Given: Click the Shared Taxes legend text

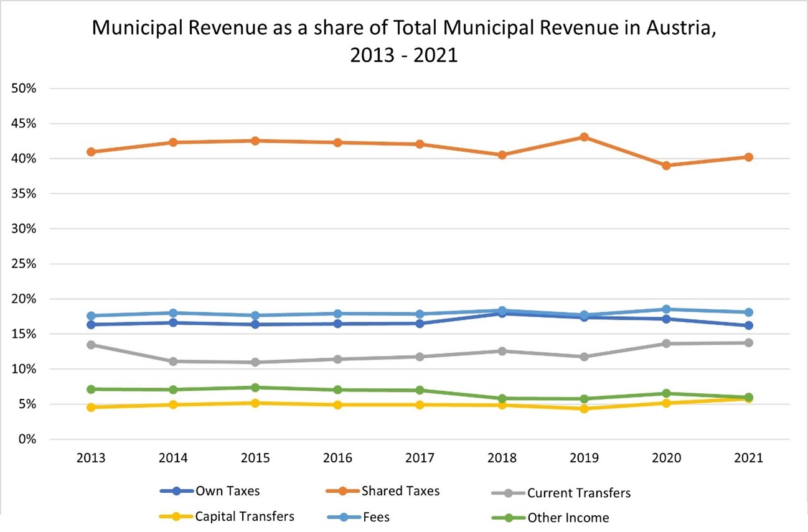Looking at the screenshot, I should (x=401, y=491).
